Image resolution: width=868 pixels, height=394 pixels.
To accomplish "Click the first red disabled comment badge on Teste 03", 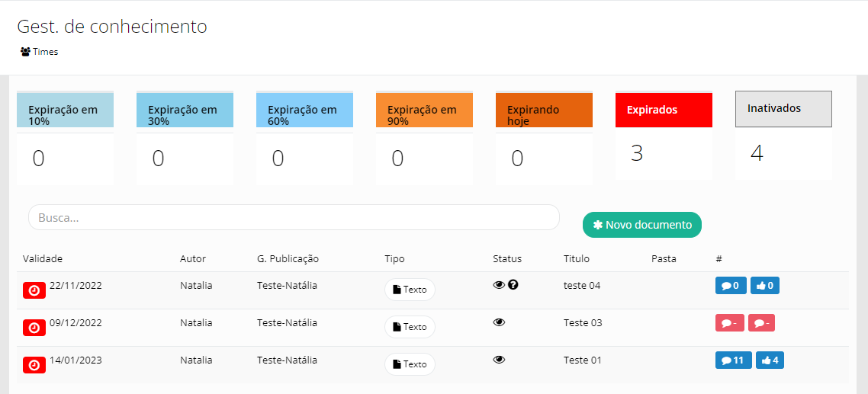I will tap(729, 323).
